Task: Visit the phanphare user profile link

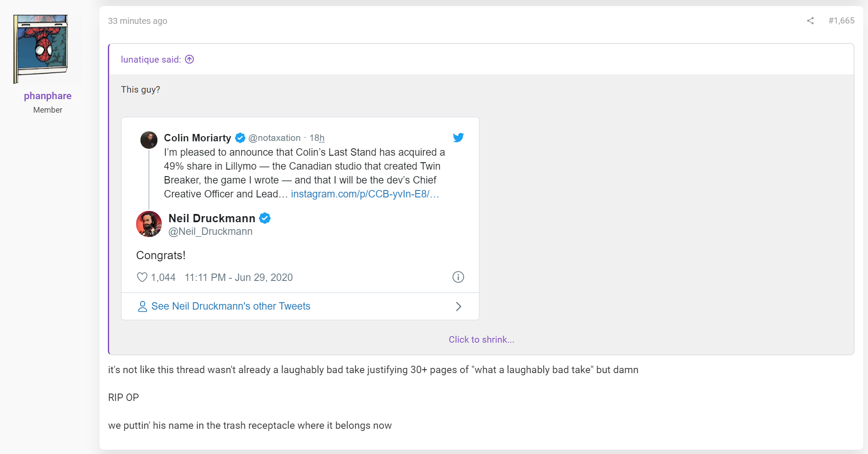Action: click(x=48, y=96)
